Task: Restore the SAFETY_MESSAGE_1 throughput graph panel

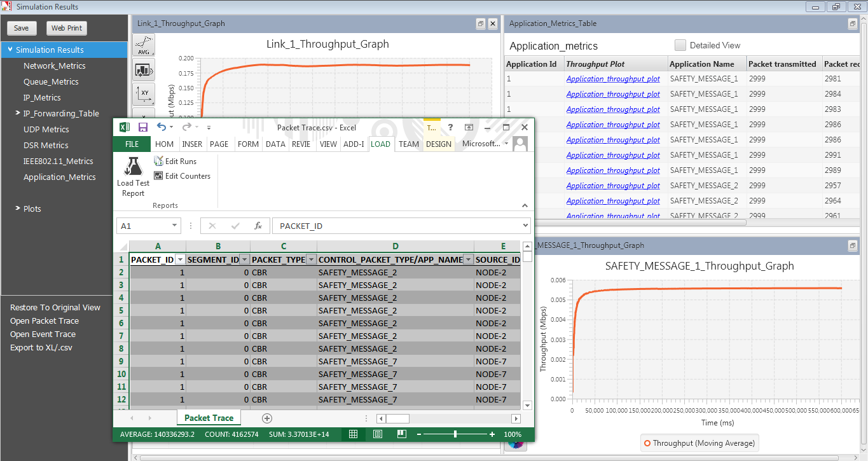Action: tap(853, 245)
